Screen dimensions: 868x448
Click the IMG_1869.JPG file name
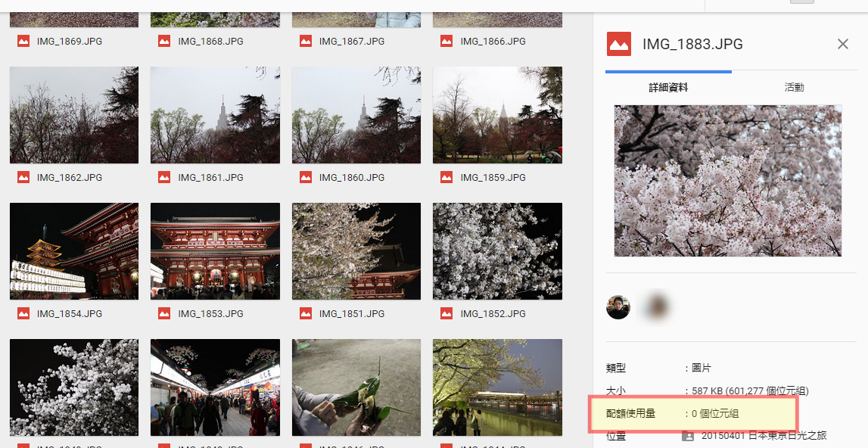click(x=69, y=41)
